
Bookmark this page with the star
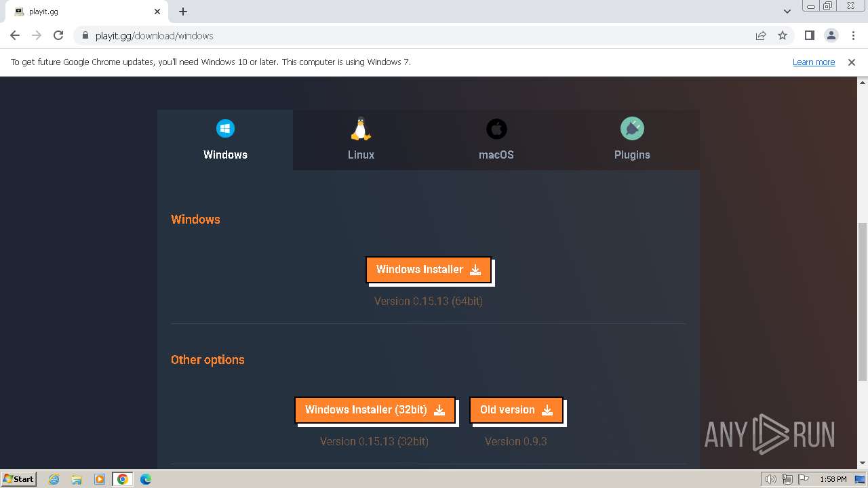pos(783,35)
